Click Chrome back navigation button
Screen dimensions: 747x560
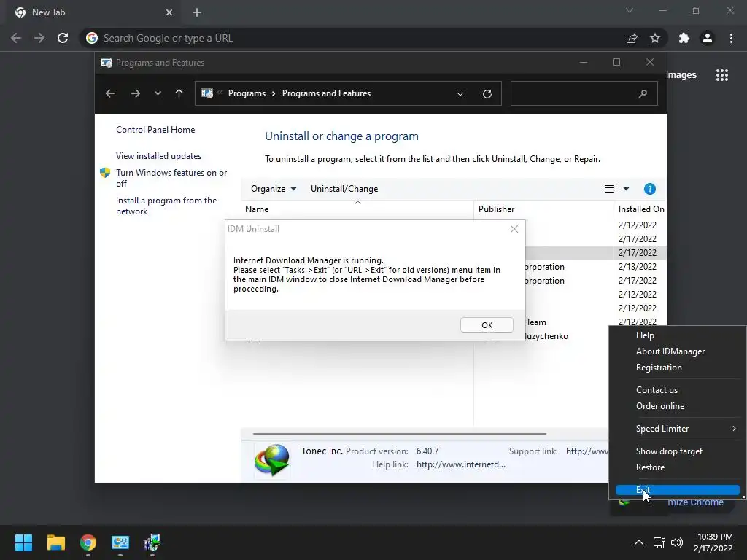pyautogui.click(x=16, y=38)
